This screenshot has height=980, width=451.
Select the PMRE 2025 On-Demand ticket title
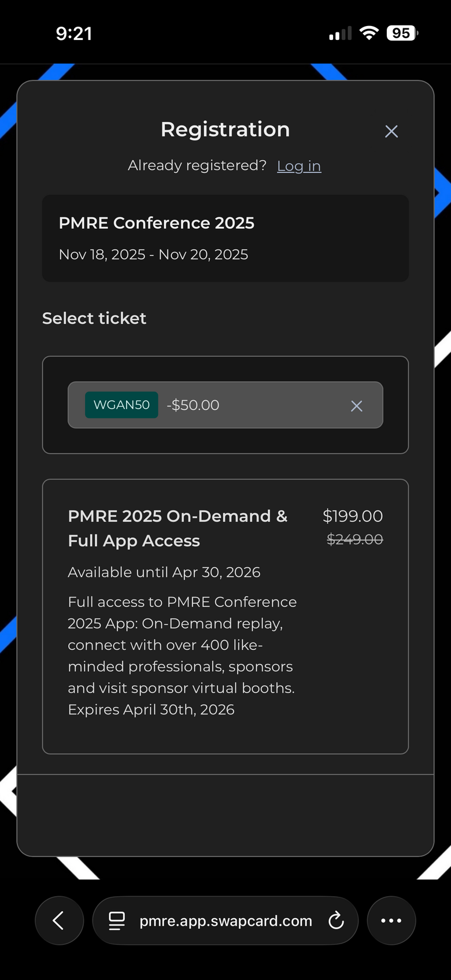pos(178,528)
